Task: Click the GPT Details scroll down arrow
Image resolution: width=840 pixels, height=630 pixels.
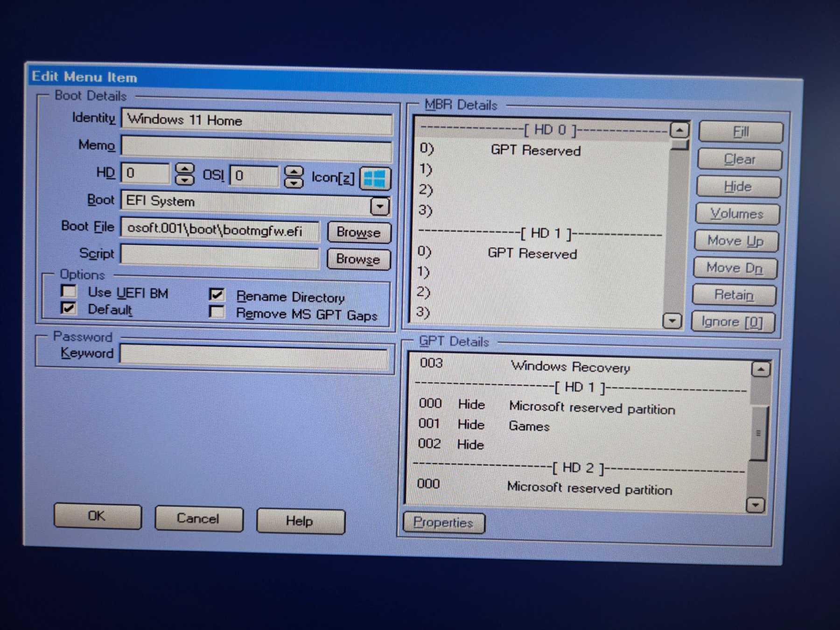Action: click(x=756, y=505)
